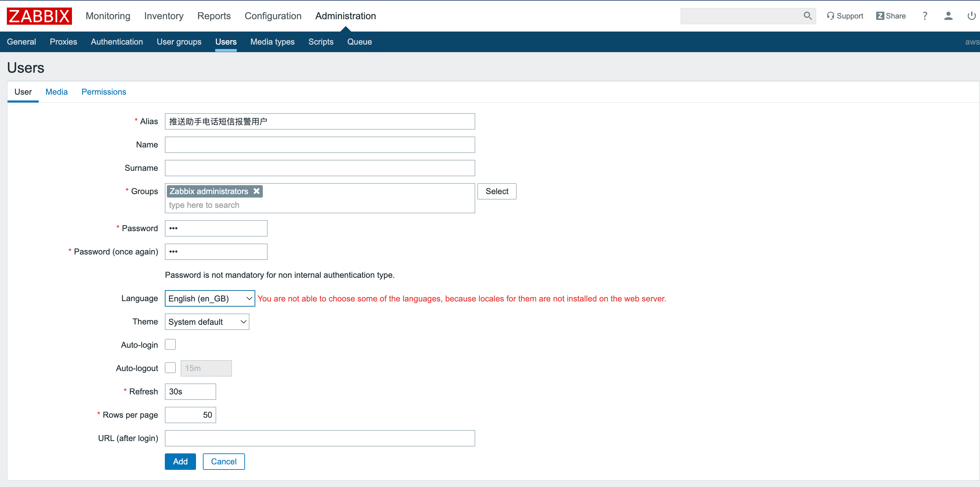Click the Cancel button
This screenshot has width=980, height=487.
coord(224,462)
